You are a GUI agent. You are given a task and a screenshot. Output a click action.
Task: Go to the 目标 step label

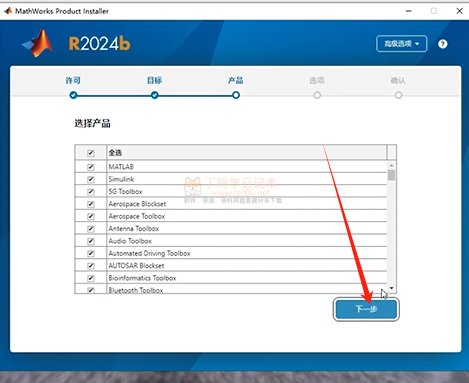pyautogui.click(x=154, y=80)
